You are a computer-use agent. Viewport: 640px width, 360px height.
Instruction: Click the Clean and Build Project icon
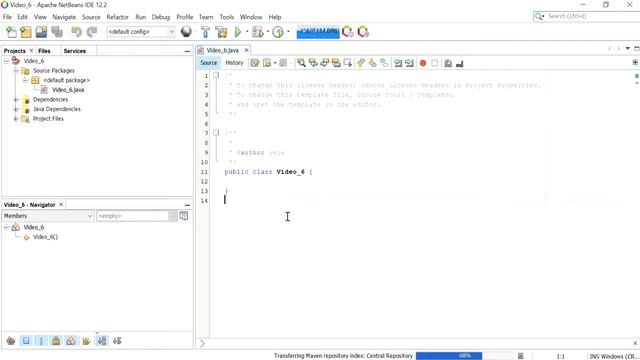(221, 32)
